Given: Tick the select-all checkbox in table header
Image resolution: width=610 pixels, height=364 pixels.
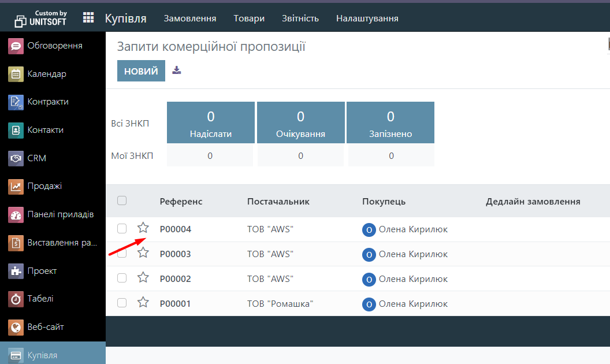Looking at the screenshot, I should point(122,200).
